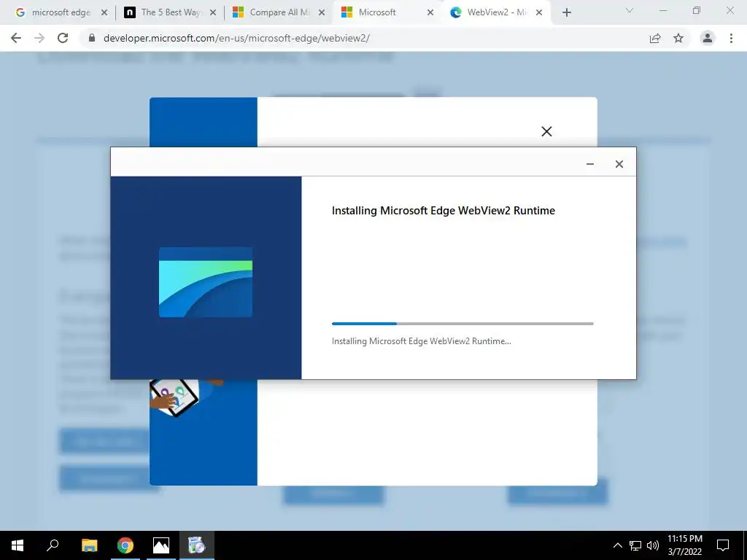Click 'Installing Microsoft Edge WebView2 Runtime' heading

pos(443,211)
